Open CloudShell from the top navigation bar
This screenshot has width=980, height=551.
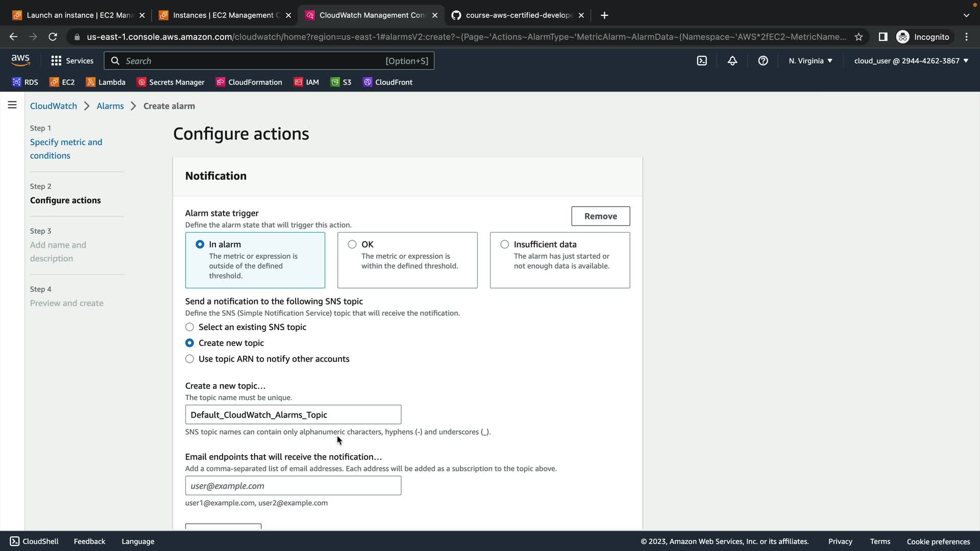(702, 61)
